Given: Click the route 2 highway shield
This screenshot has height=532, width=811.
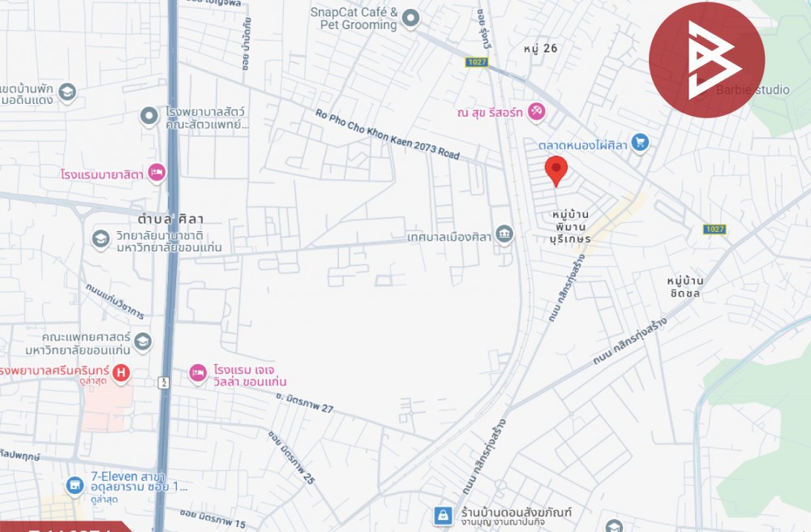Looking at the screenshot, I should (x=164, y=383).
